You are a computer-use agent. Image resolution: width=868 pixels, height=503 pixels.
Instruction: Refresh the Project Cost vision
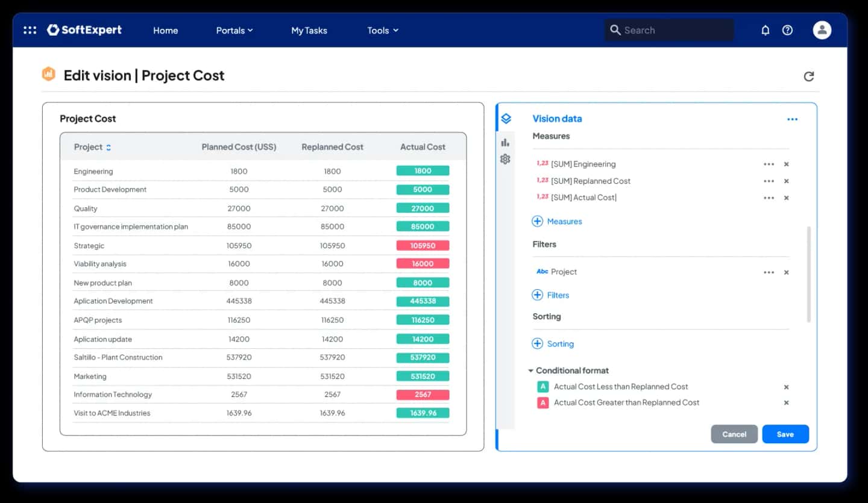[x=809, y=77]
